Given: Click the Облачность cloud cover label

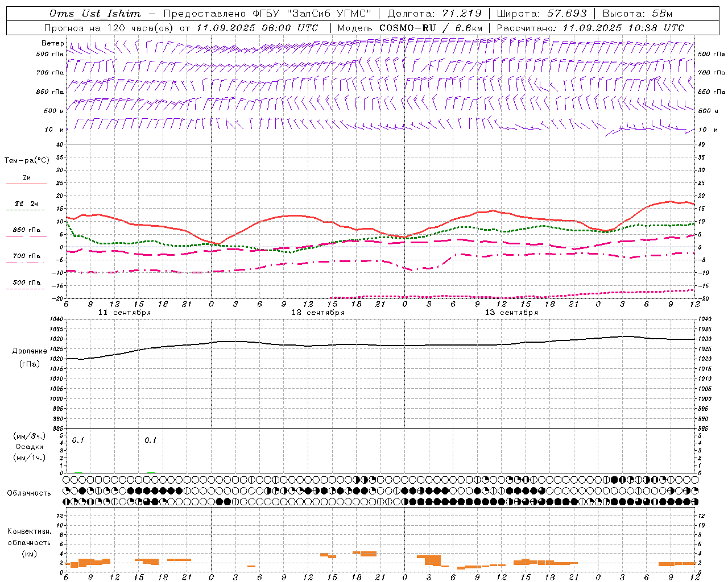Looking at the screenshot, I should click(x=29, y=493).
